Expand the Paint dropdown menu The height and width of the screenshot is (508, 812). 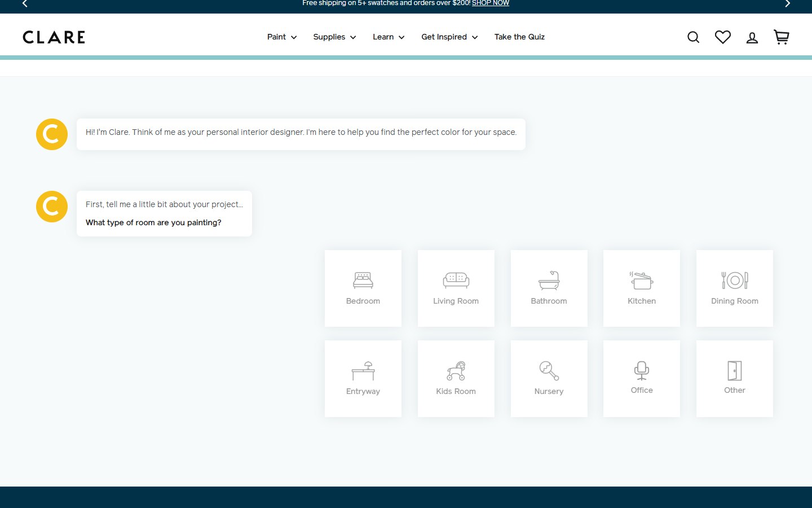(x=282, y=37)
